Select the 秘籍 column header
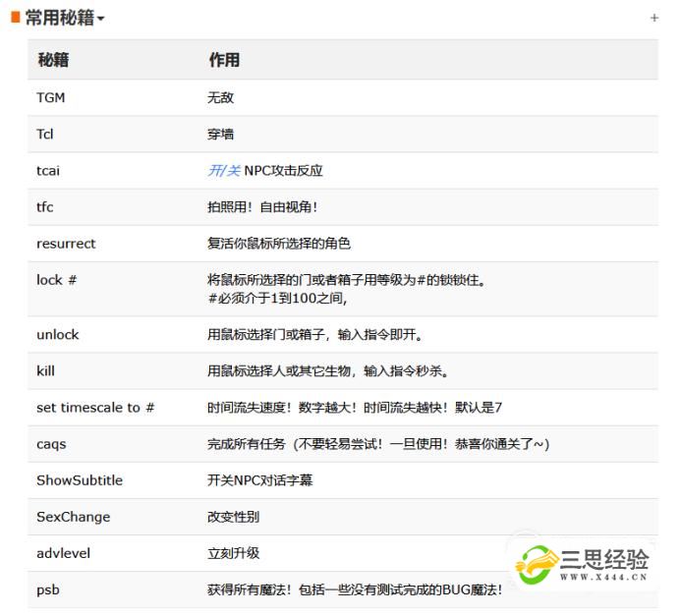 pos(53,60)
